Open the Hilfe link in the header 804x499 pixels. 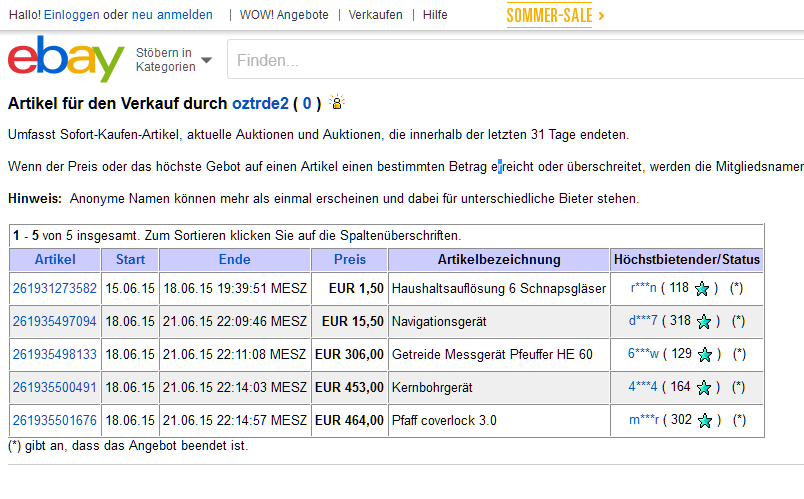435,15
